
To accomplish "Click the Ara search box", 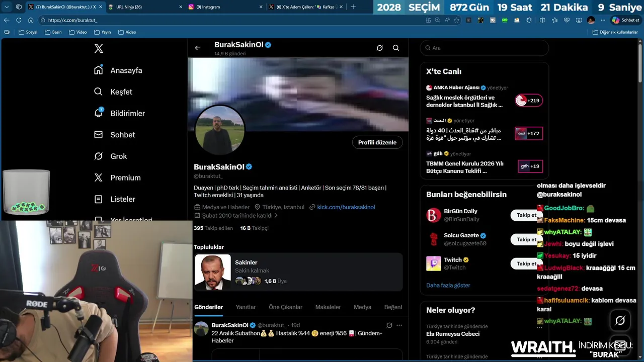I will coord(485,48).
